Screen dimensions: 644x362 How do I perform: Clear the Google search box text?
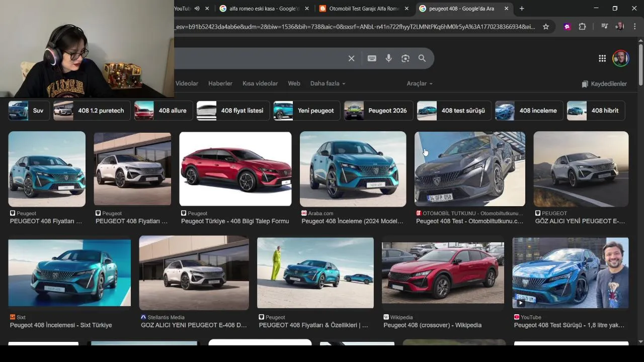point(351,58)
